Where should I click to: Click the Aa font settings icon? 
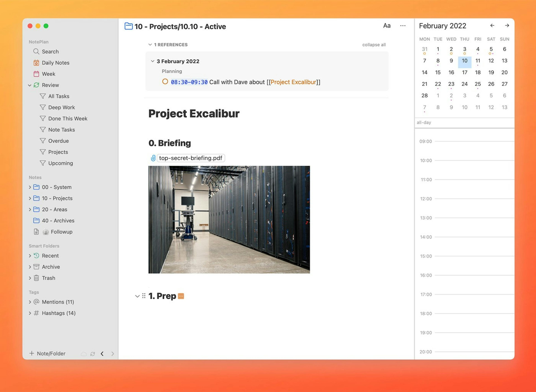click(387, 26)
